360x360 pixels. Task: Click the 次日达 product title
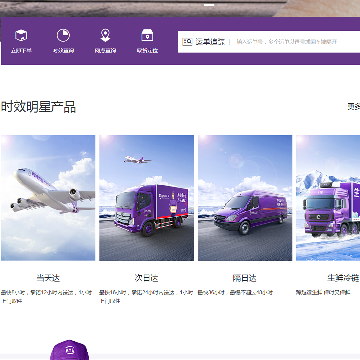(146, 278)
